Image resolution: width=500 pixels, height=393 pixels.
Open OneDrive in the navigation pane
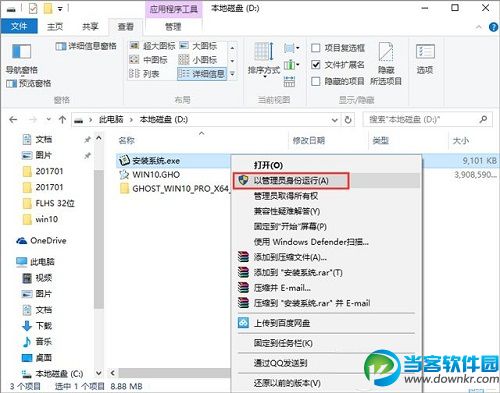click(x=41, y=241)
